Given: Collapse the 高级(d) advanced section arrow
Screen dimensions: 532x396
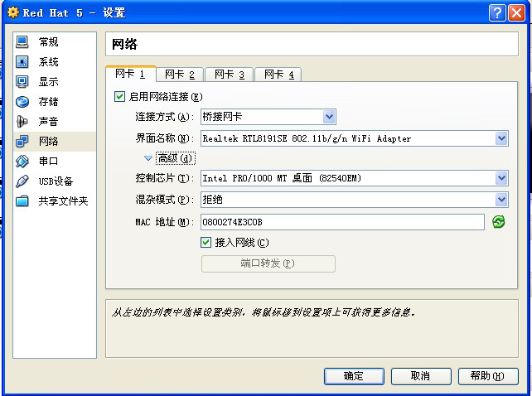Looking at the screenshot, I should point(148,158).
